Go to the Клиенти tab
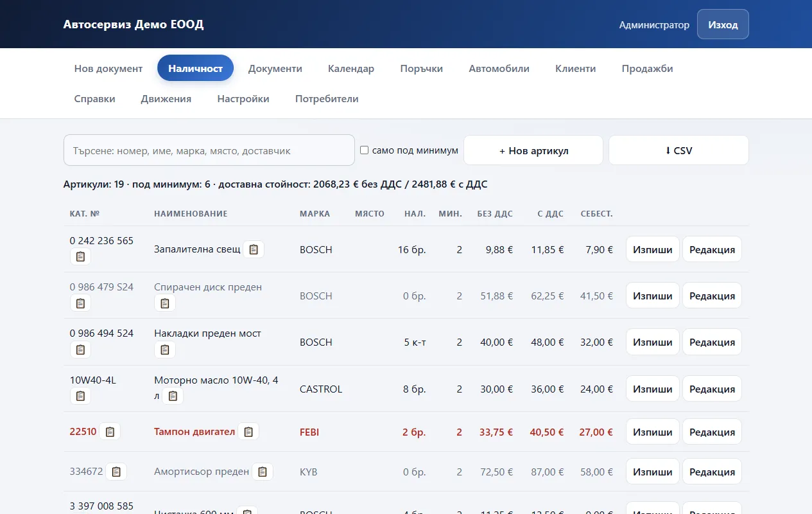Screen dimensions: 812x514 [x=576, y=68]
